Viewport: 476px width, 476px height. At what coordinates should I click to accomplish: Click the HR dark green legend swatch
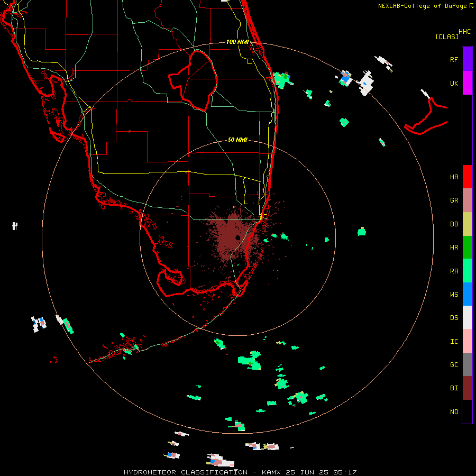point(467,247)
